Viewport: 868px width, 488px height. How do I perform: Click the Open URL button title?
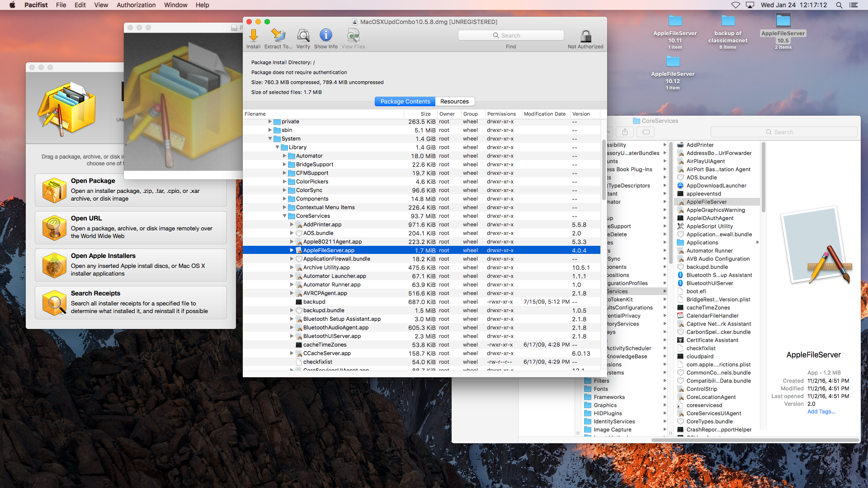pyautogui.click(x=86, y=218)
